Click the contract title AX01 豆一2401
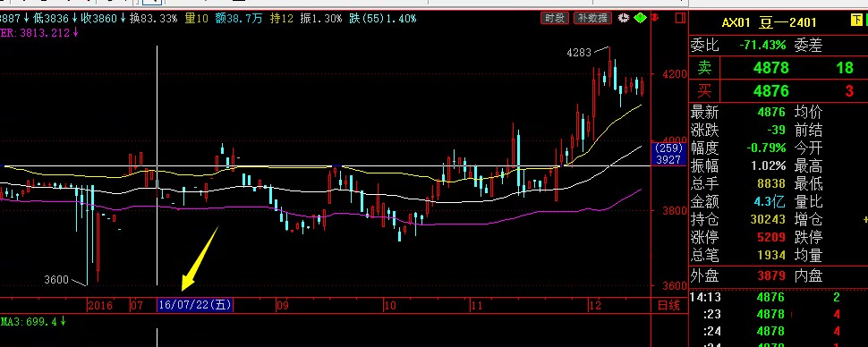868x347 pixels. [769, 22]
